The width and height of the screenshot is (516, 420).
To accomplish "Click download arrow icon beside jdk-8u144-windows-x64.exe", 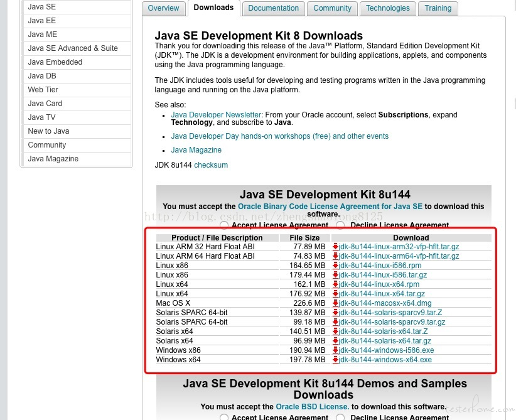I will click(335, 360).
